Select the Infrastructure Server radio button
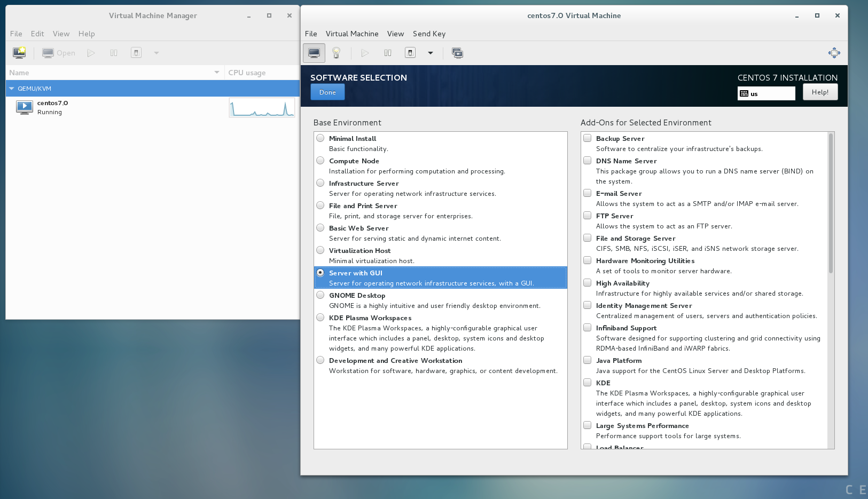The image size is (868, 499). (320, 183)
